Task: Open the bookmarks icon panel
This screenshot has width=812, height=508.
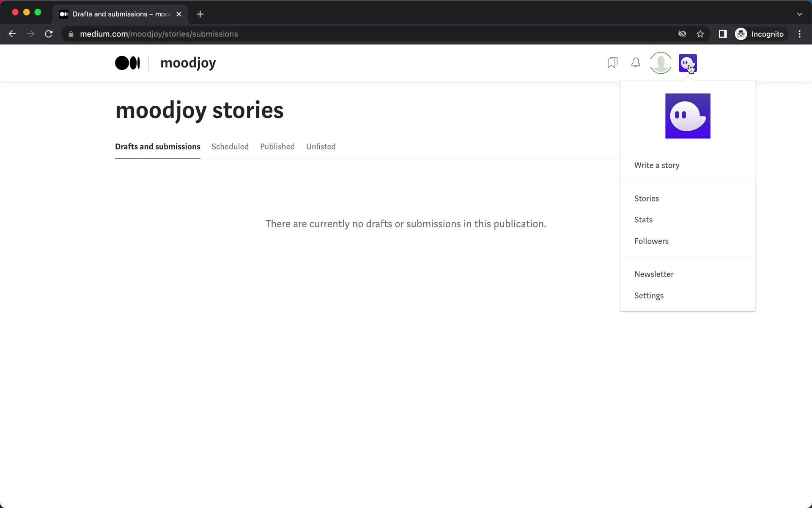Action: [x=612, y=63]
